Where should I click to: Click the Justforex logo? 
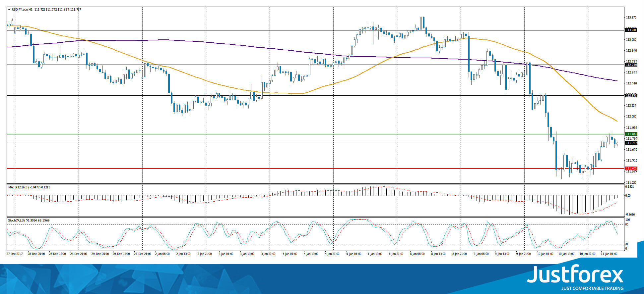(x=575, y=274)
